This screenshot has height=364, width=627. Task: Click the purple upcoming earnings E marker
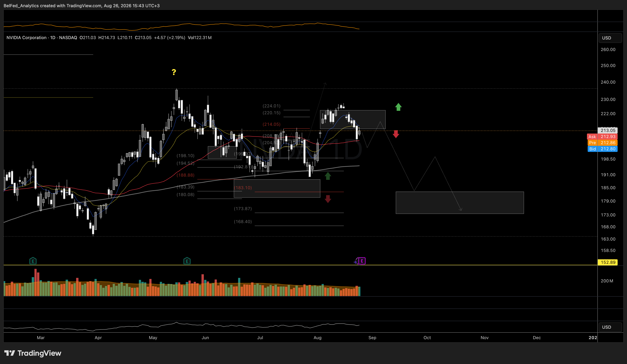pyautogui.click(x=362, y=261)
